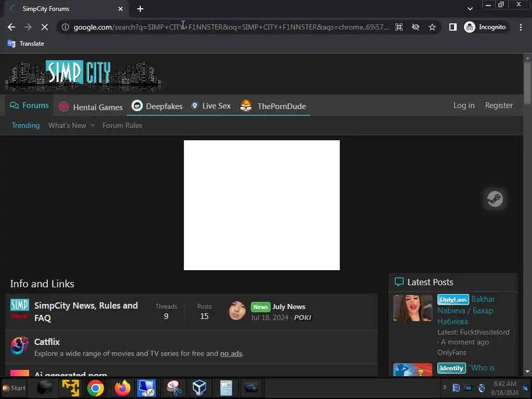This screenshot has height=399, width=532.
Task: Click the Posts count 15
Action: coord(204,316)
